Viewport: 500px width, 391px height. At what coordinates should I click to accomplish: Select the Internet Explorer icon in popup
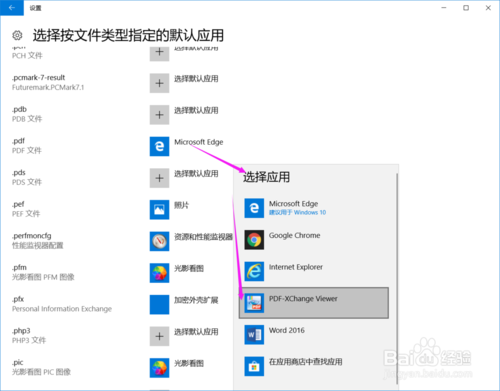click(x=254, y=271)
